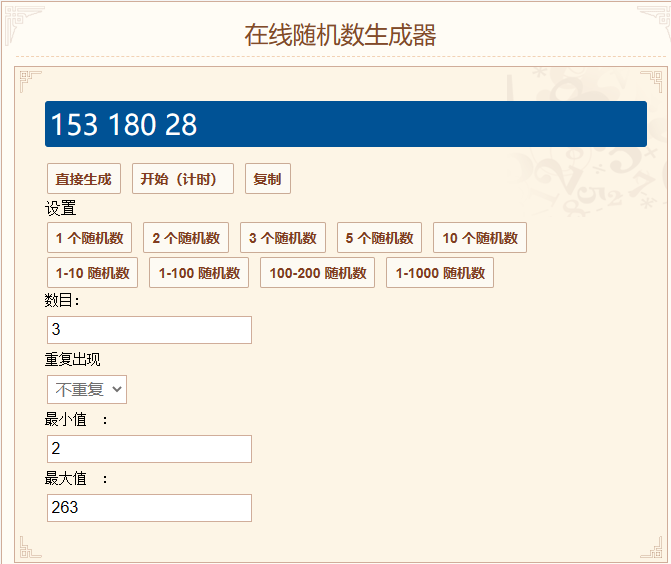Choose the 10 个随机数 preset

(480, 237)
